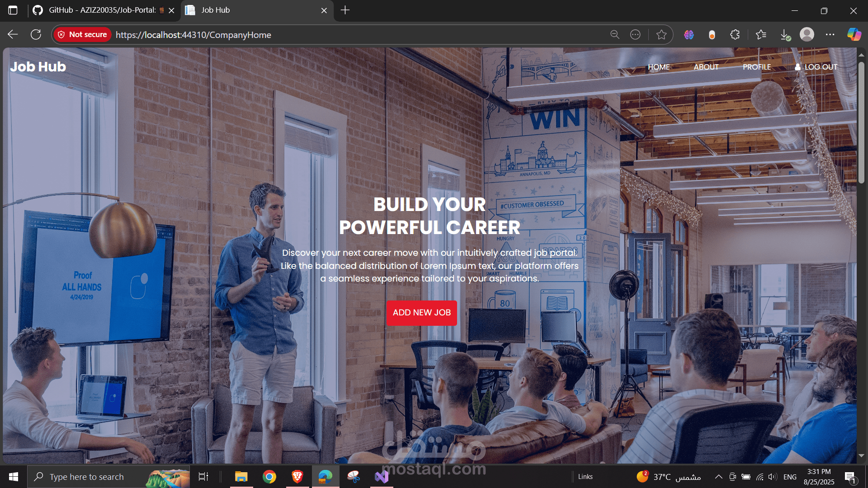Open the Settings and more ellipsis menu

coord(830,35)
